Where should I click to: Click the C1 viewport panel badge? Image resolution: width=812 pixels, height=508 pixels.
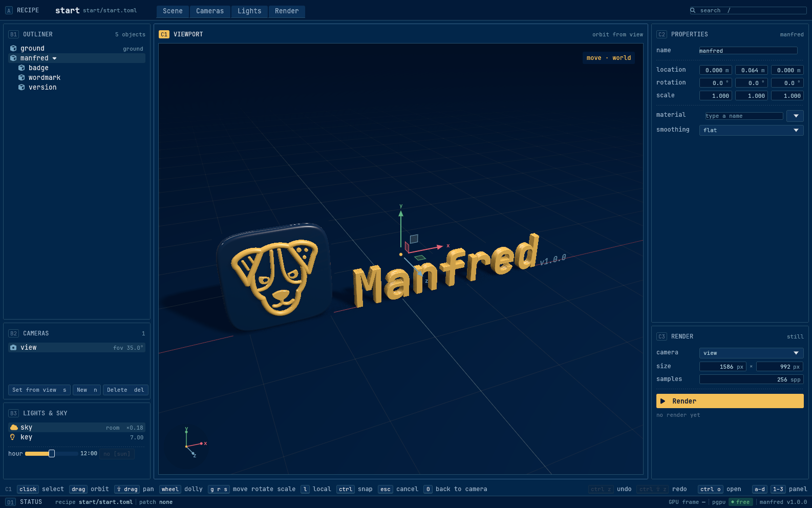click(164, 34)
